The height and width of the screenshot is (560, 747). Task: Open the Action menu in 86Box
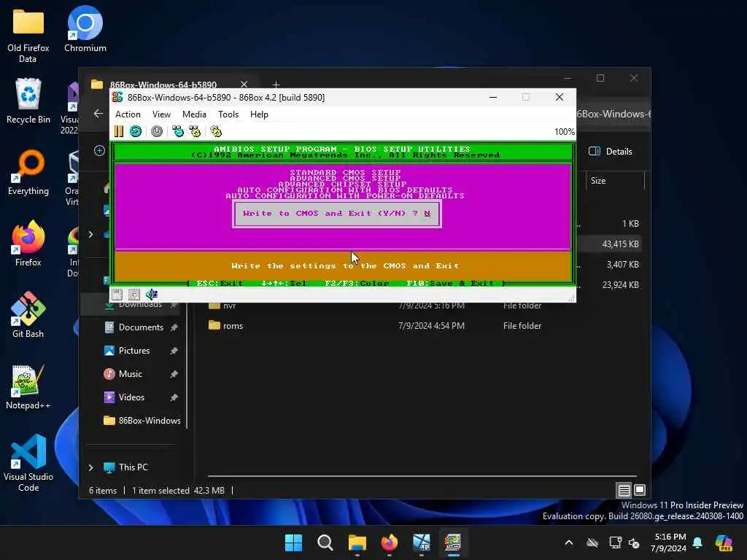tap(128, 114)
